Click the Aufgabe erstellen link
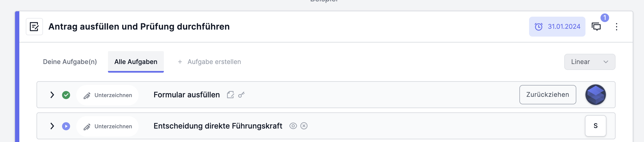Viewport: 644px width, 142px height. tap(214, 62)
